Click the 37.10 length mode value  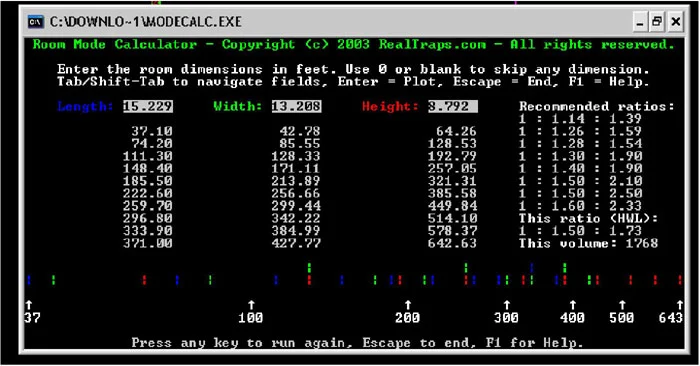tap(152, 131)
